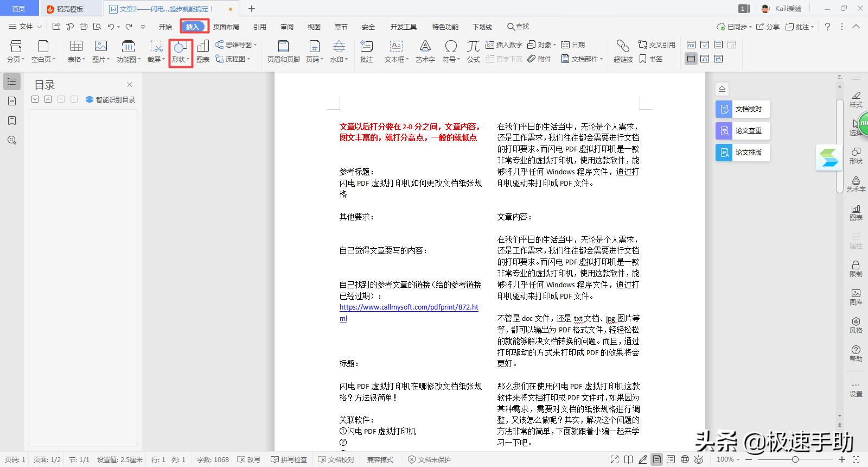Screen dimensions: 868x467
Task: Insert 交叉引用 cross reference
Action: (657, 45)
